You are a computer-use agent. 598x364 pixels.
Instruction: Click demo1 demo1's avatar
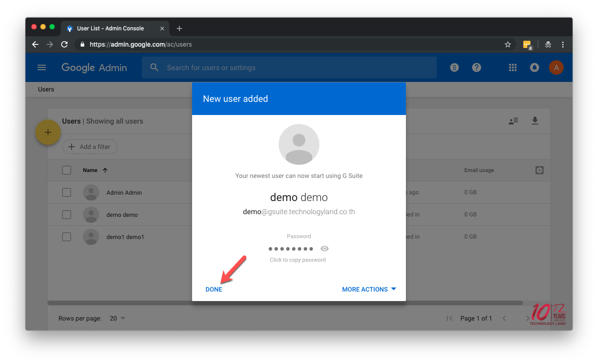click(x=91, y=237)
